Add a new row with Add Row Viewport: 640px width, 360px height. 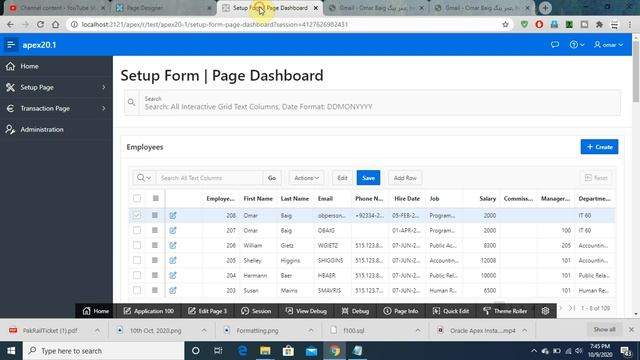(x=405, y=178)
